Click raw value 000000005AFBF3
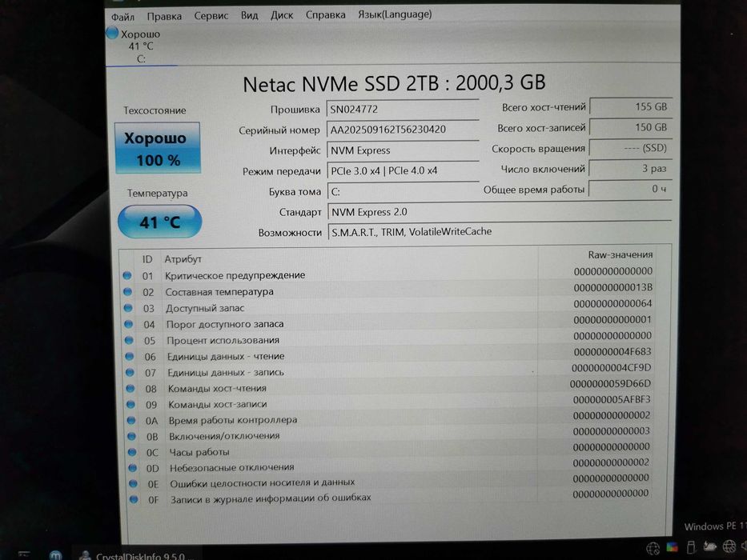The width and height of the screenshot is (747, 560). point(612,399)
